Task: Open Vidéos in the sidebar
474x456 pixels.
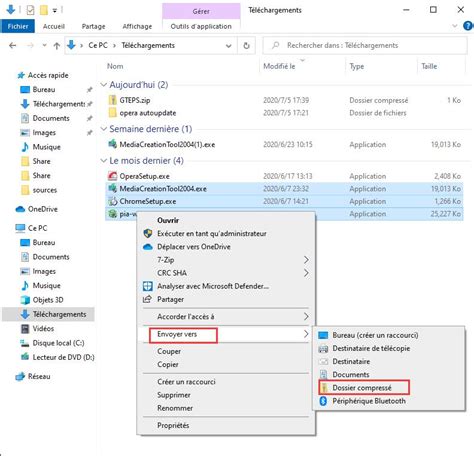Action: pos(43,329)
